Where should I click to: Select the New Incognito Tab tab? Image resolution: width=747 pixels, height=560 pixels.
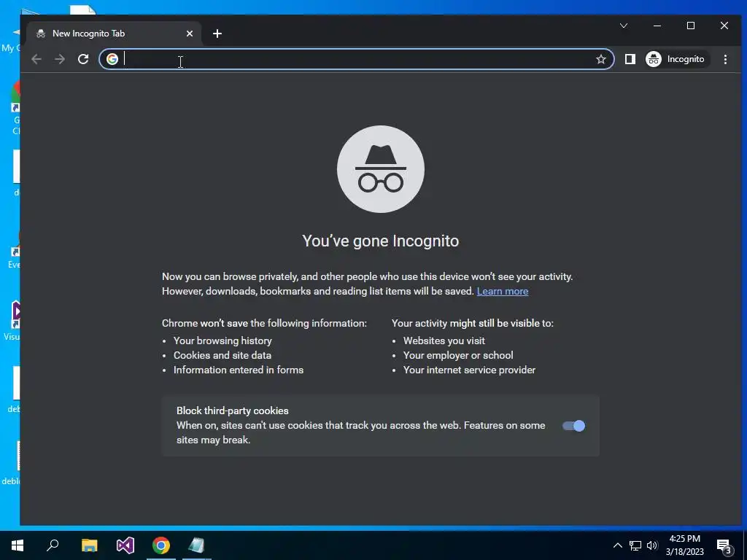tap(115, 34)
